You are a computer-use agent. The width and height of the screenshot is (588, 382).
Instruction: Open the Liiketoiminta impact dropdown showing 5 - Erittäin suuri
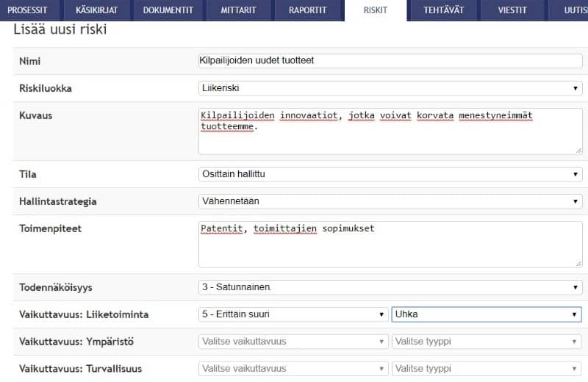point(293,314)
